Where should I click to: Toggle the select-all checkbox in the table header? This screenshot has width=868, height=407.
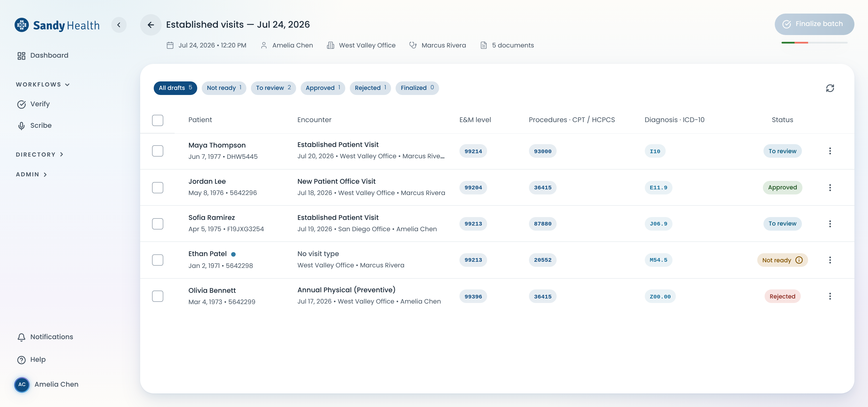pyautogui.click(x=157, y=120)
